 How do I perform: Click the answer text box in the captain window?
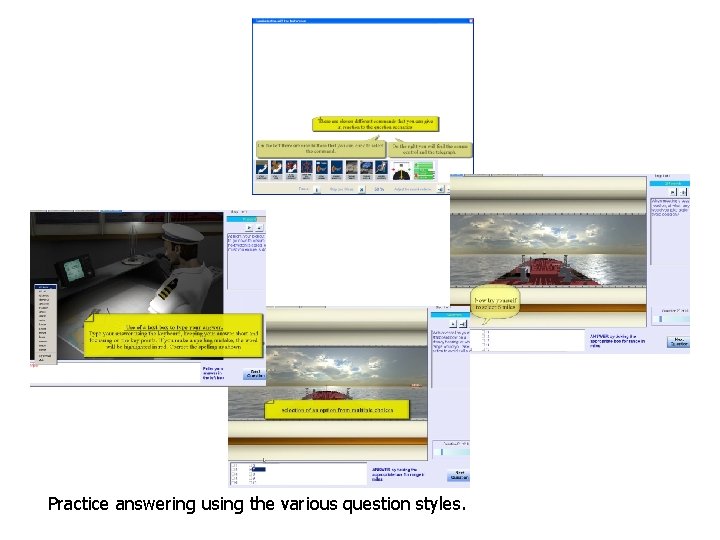pos(115,372)
